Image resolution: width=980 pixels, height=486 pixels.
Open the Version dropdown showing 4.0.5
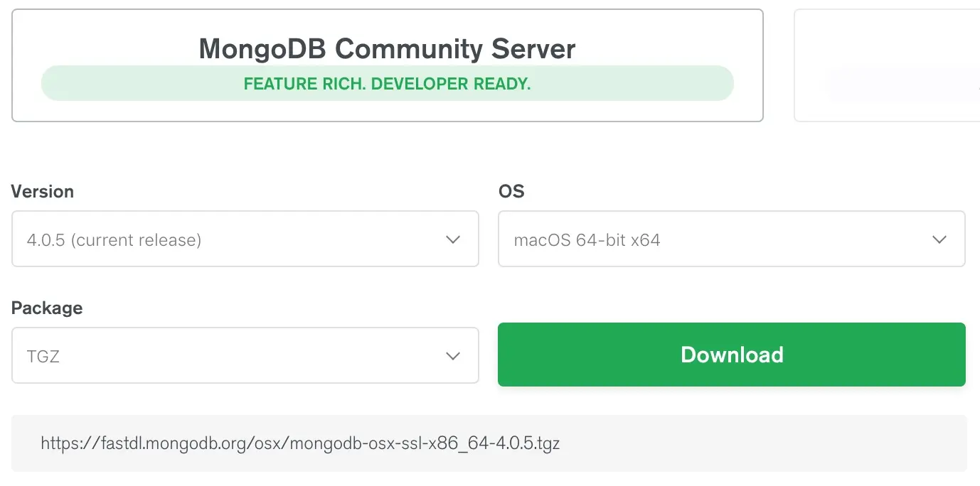(x=245, y=239)
